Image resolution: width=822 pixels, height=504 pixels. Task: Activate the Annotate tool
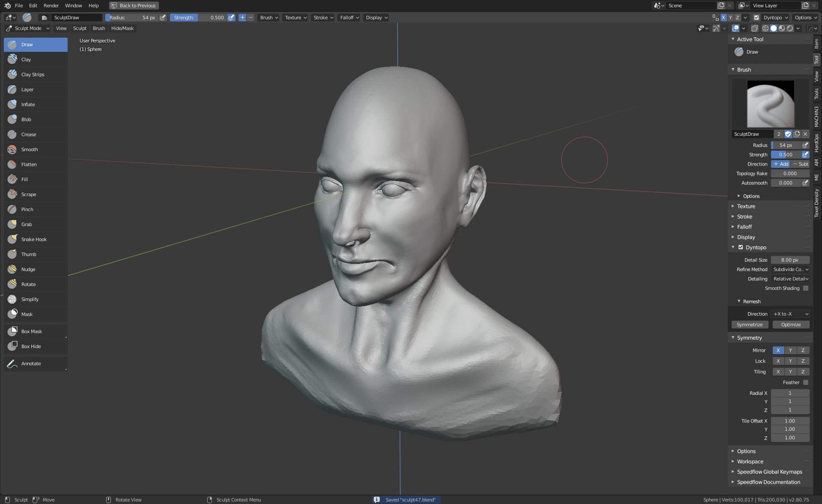(x=31, y=364)
